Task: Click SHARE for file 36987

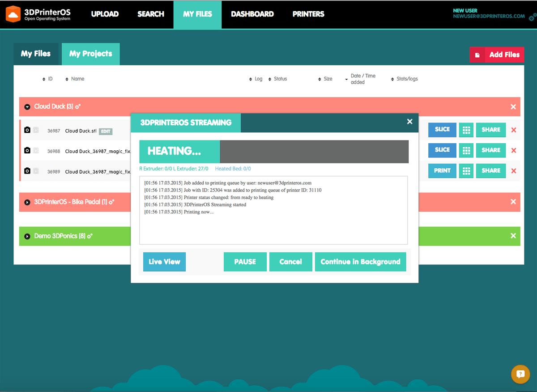Action: tap(491, 130)
